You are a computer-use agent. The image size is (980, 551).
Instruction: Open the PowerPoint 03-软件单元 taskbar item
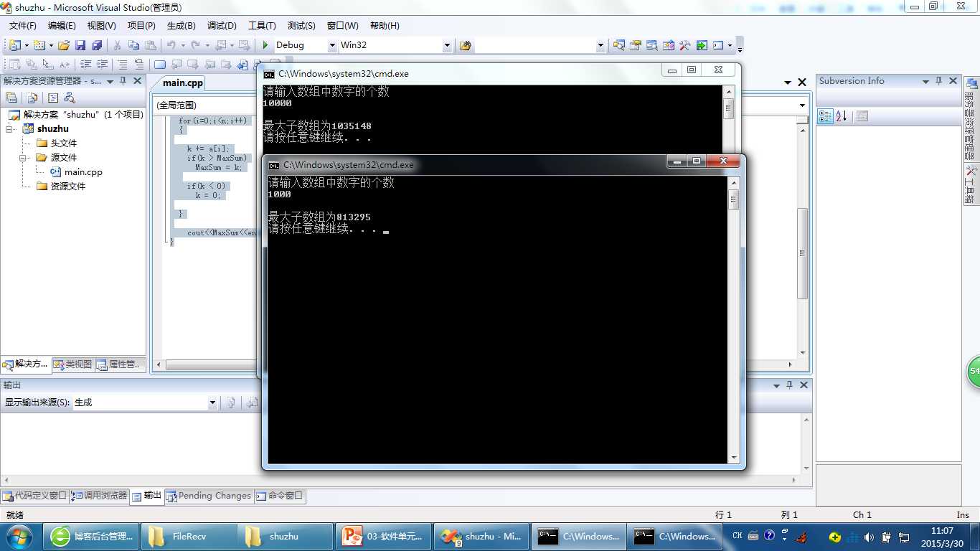point(384,537)
